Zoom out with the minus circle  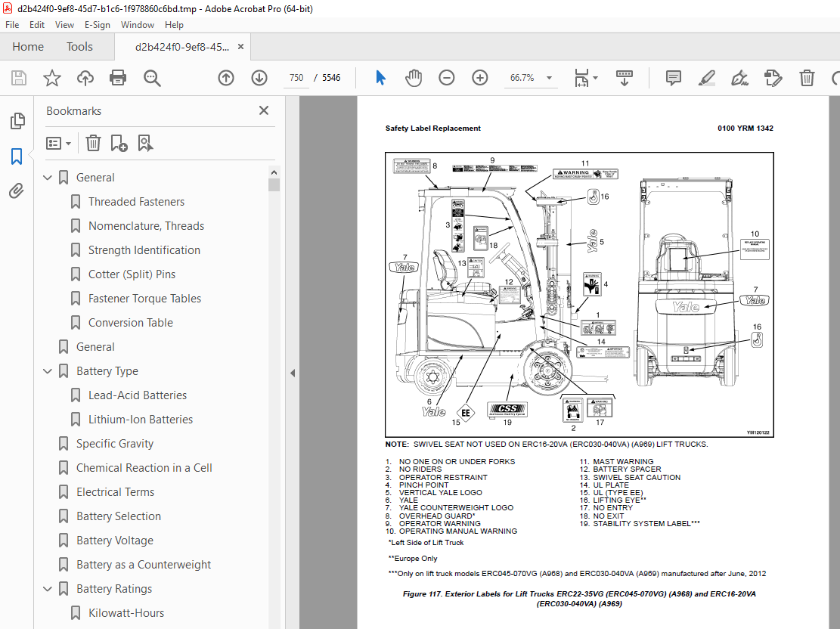[x=446, y=78]
